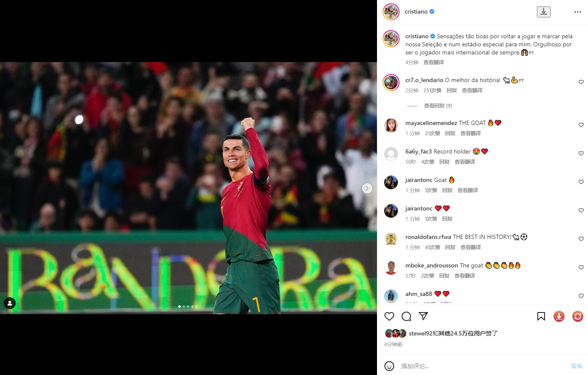This screenshot has width=588, height=375.
Task: Click the red download extension icon
Action: tap(559, 316)
